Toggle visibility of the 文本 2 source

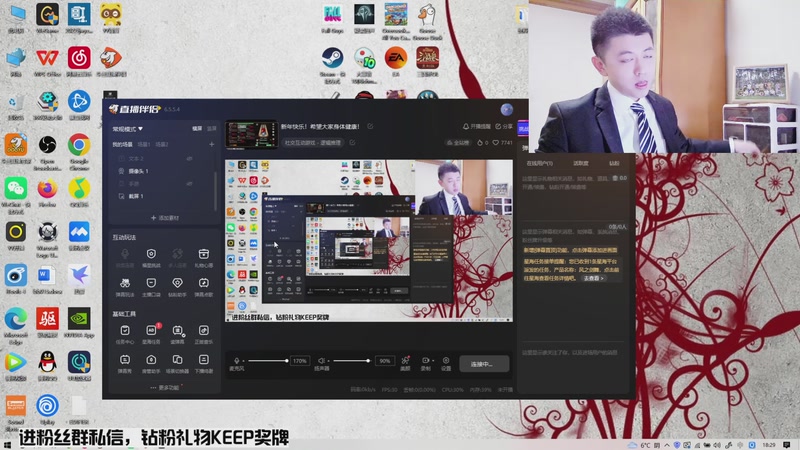tap(189, 159)
